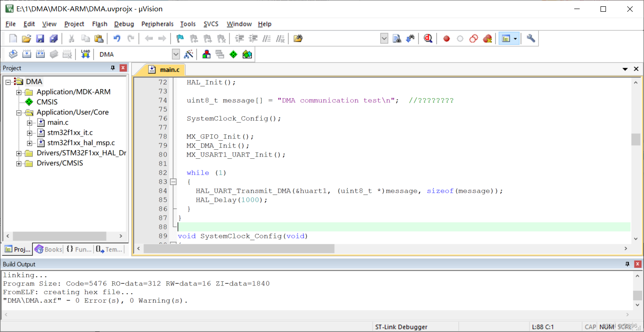The height and width of the screenshot is (332, 644).
Task: Expand main.c dependencies in project tree
Action: [30, 123]
